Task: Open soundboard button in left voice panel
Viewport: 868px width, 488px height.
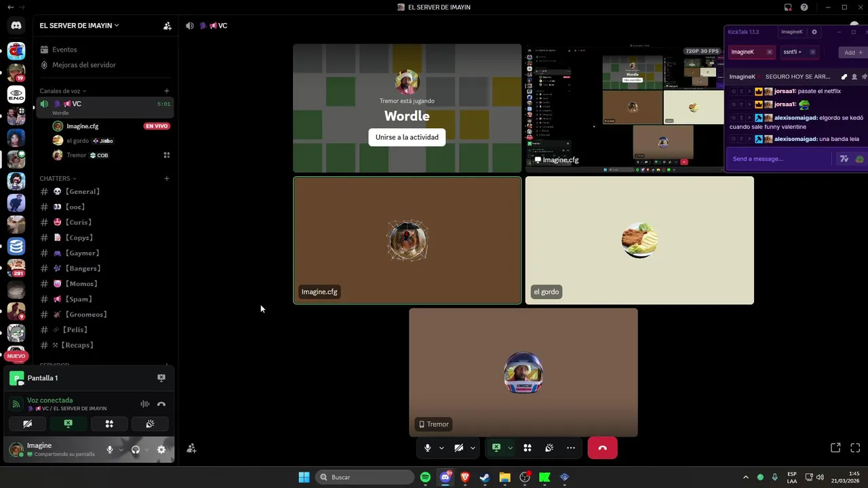Action: coord(150,424)
